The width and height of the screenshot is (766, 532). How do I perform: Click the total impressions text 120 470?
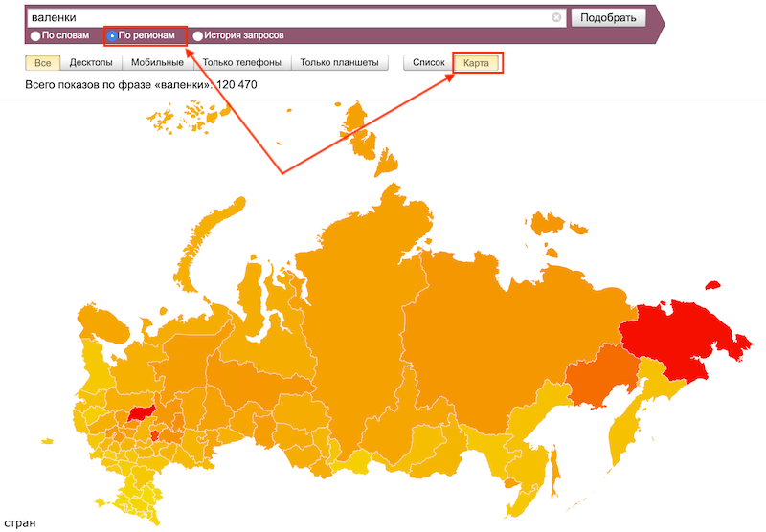pos(237,85)
